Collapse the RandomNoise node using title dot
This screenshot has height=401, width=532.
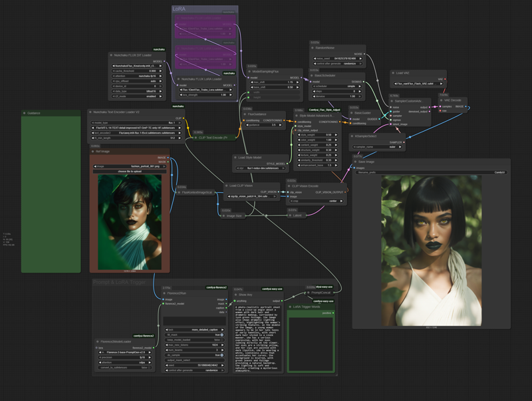[x=313, y=49]
